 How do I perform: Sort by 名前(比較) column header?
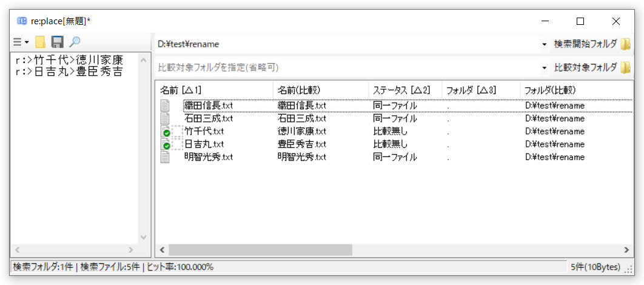[321, 90]
